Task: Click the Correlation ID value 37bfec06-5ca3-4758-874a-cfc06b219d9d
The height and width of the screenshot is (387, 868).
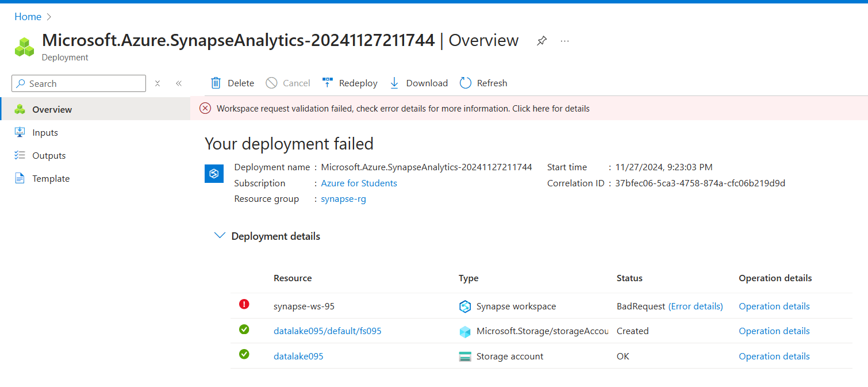Action: (x=700, y=183)
